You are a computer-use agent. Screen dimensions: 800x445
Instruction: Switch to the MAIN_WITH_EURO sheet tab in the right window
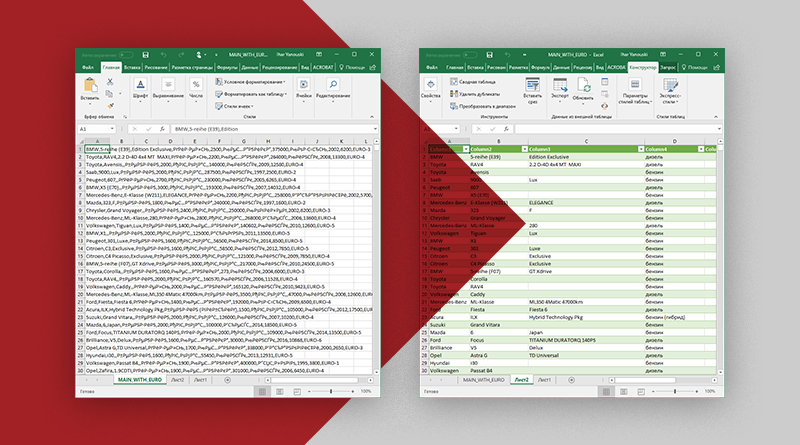click(x=484, y=380)
